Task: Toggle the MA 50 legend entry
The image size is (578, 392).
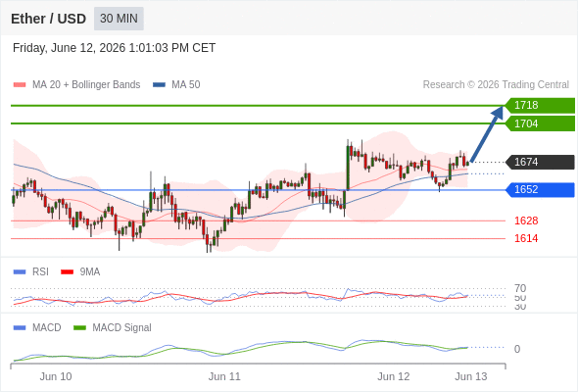Action: (176, 85)
